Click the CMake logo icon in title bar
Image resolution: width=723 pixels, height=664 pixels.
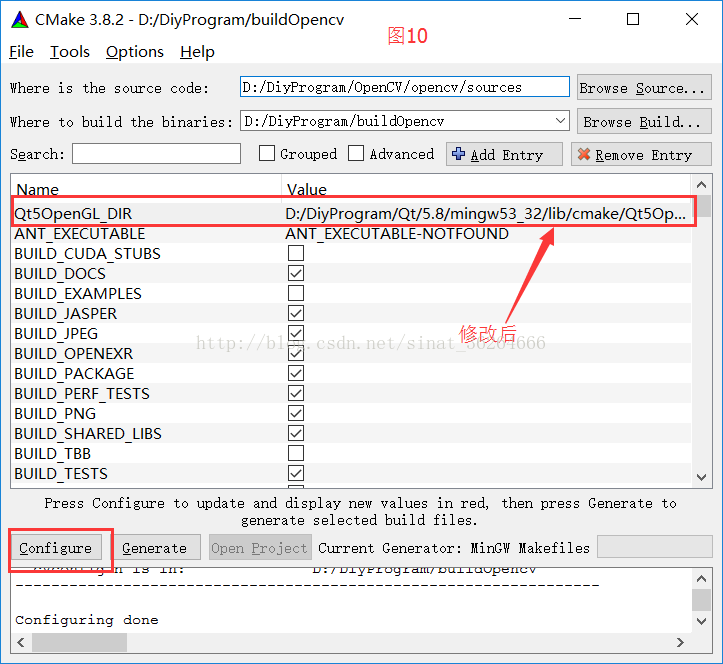point(20,19)
